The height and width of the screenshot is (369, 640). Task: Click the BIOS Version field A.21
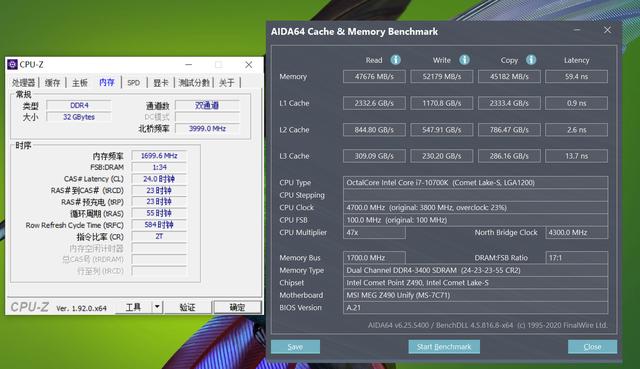pos(475,308)
